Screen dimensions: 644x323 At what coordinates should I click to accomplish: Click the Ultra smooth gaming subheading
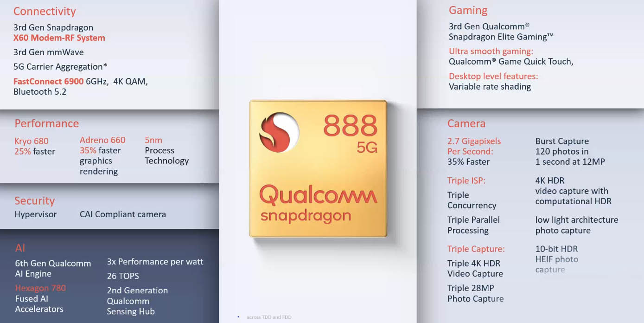coord(491,51)
